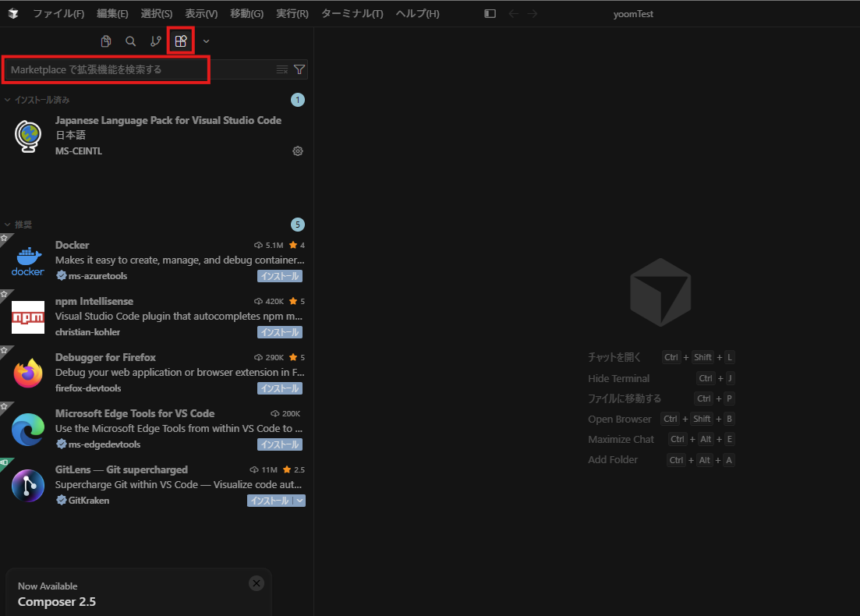This screenshot has width=860, height=616.
Task: Close the Composer 2.5 notification
Action: [x=257, y=583]
